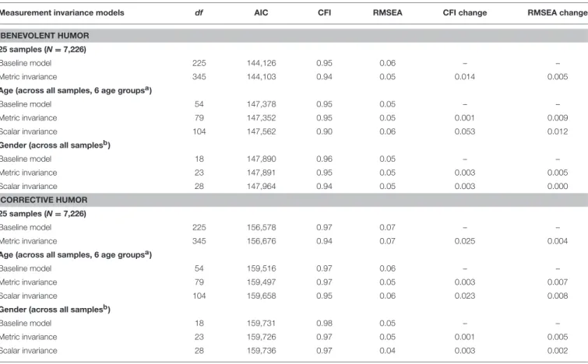Click the AIC value 147,562
Image resolution: width=588 pixels, height=364 pixels.
pyautogui.click(x=262, y=131)
